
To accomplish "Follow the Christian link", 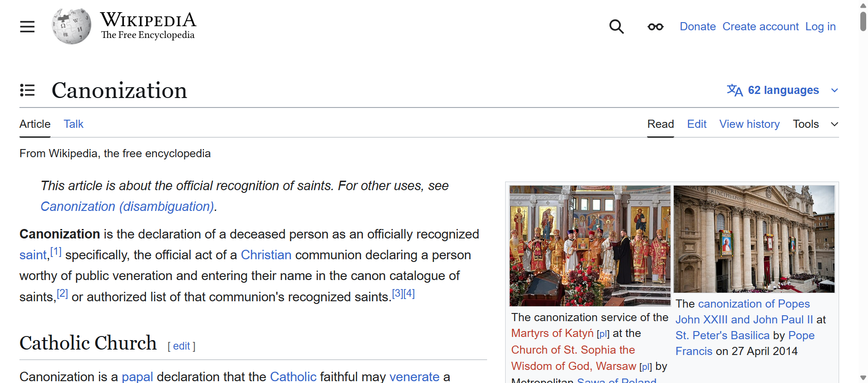I will 266,255.
